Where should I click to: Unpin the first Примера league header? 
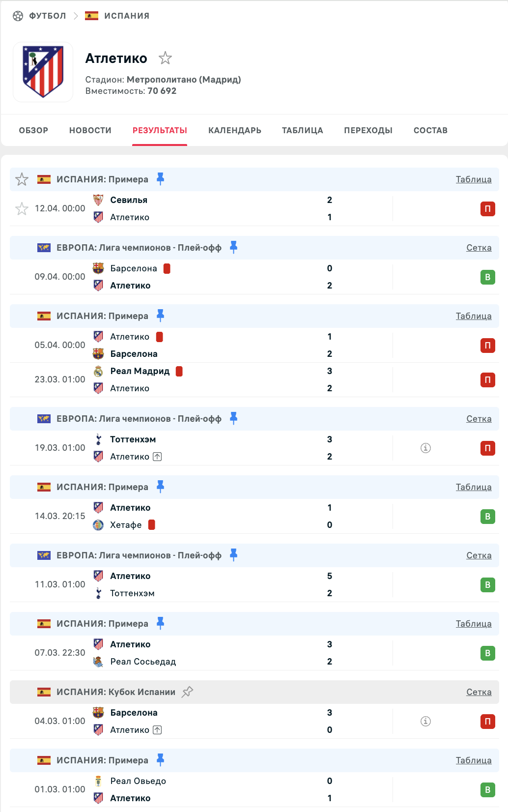[x=160, y=179]
